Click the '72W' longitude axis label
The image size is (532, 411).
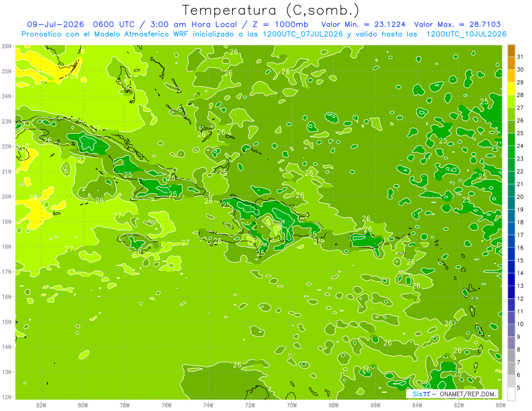250,405
